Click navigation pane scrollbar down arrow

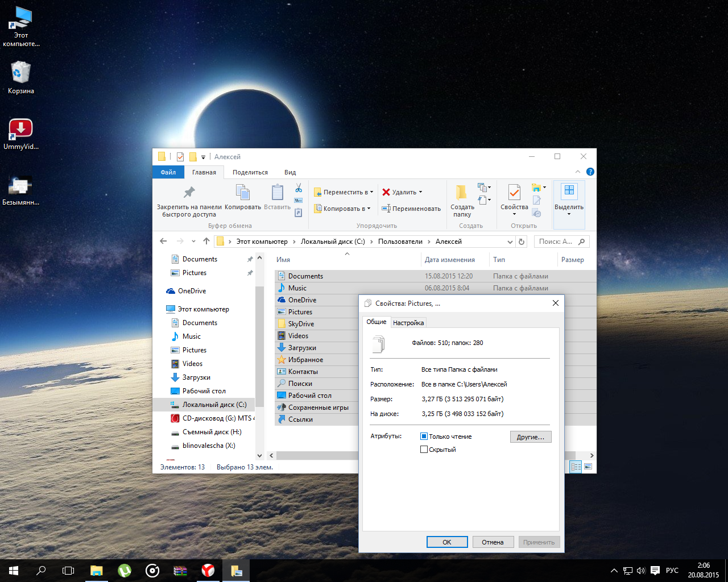[259, 455]
